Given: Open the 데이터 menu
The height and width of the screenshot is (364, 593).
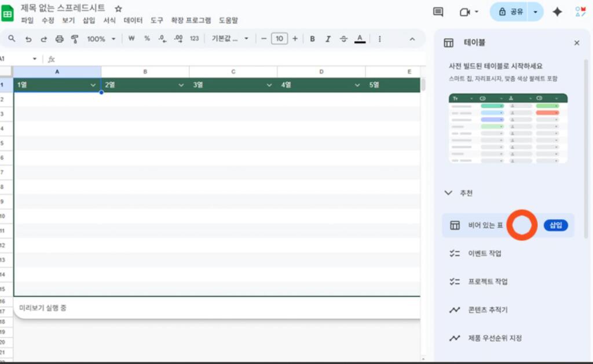Looking at the screenshot, I should click(x=133, y=20).
